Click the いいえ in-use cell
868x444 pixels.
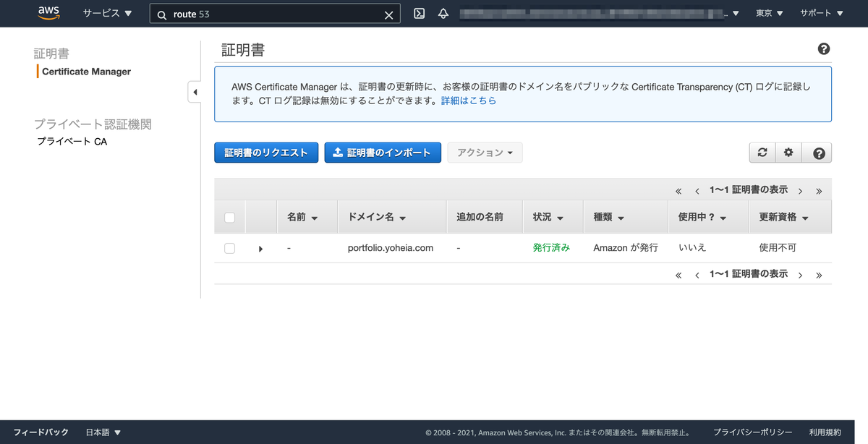tap(692, 247)
